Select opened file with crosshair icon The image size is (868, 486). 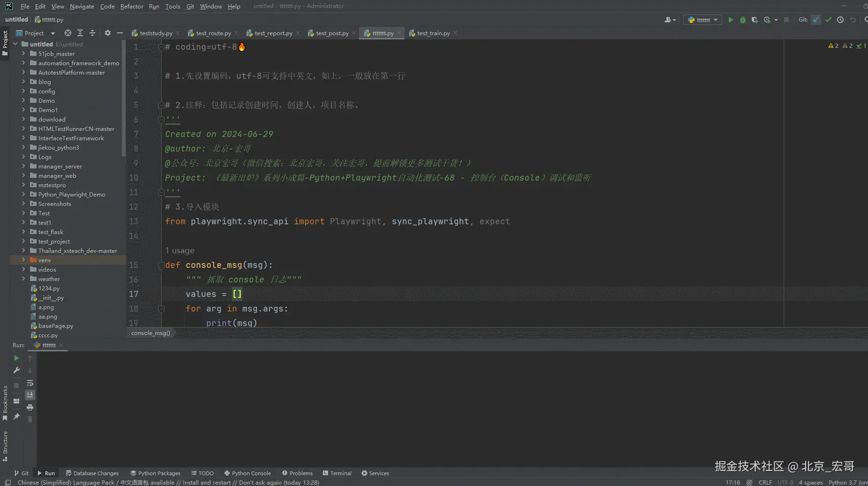click(x=68, y=33)
